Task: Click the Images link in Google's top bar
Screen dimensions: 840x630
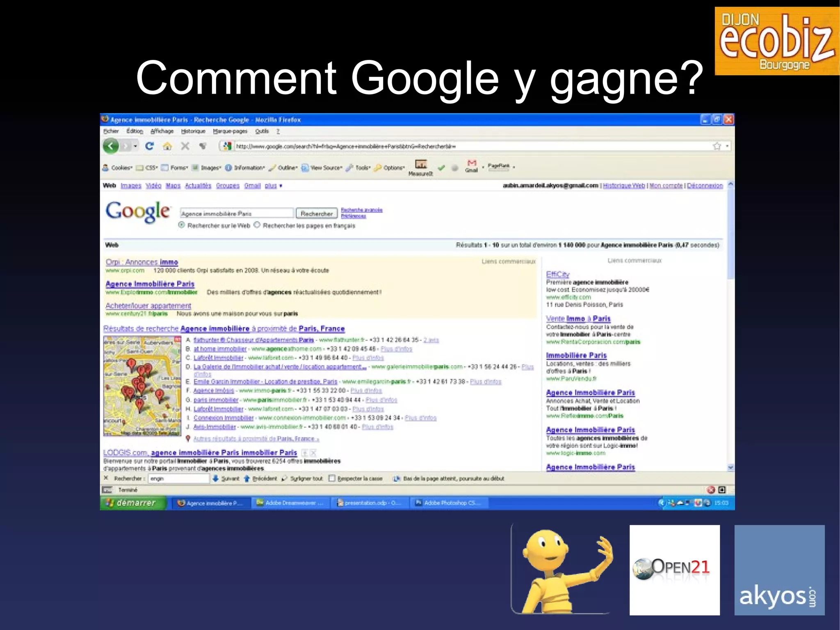Action: [x=131, y=186]
